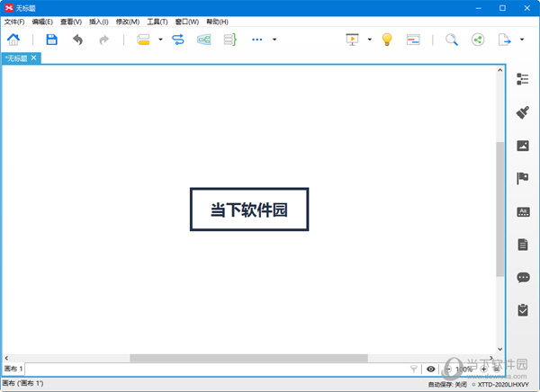Click the vertical scrollbar thumb of the canvas
The width and height of the screenshot is (540, 392).
click(x=500, y=209)
